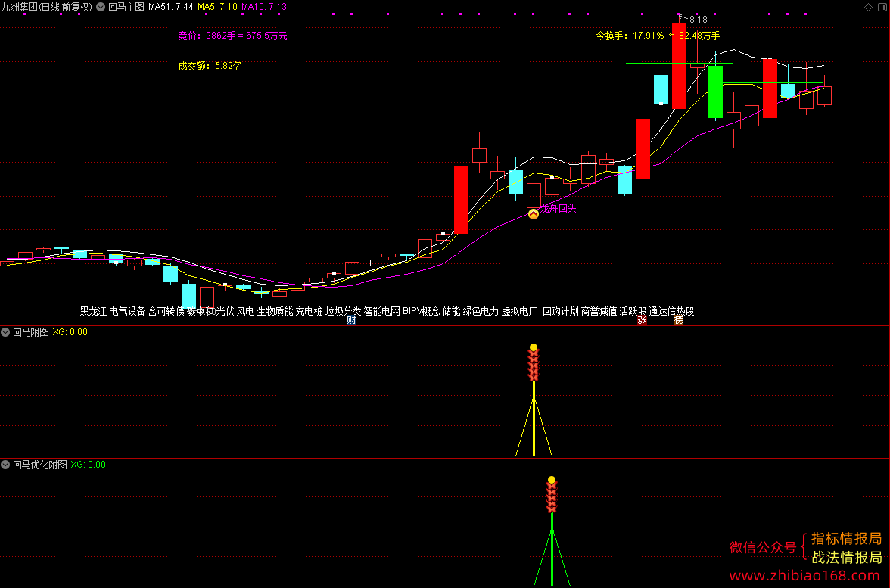Open the 回马附图 panel dropdown arrow
This screenshot has width=890, height=588.
5,332
